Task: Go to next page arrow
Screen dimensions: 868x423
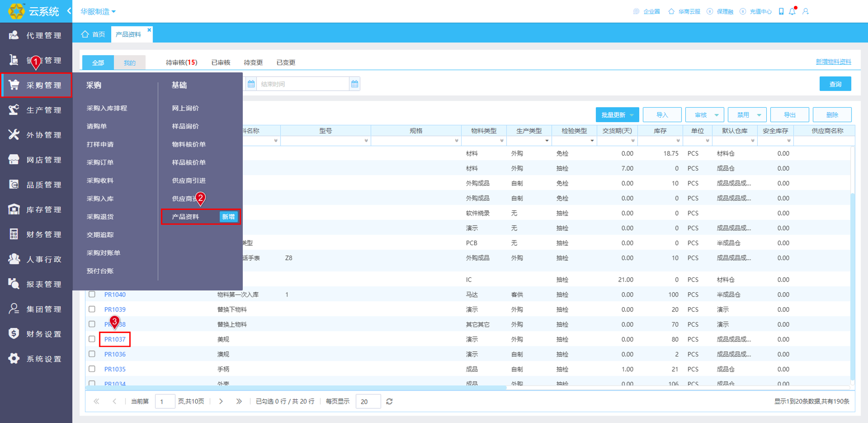Action: tap(221, 401)
